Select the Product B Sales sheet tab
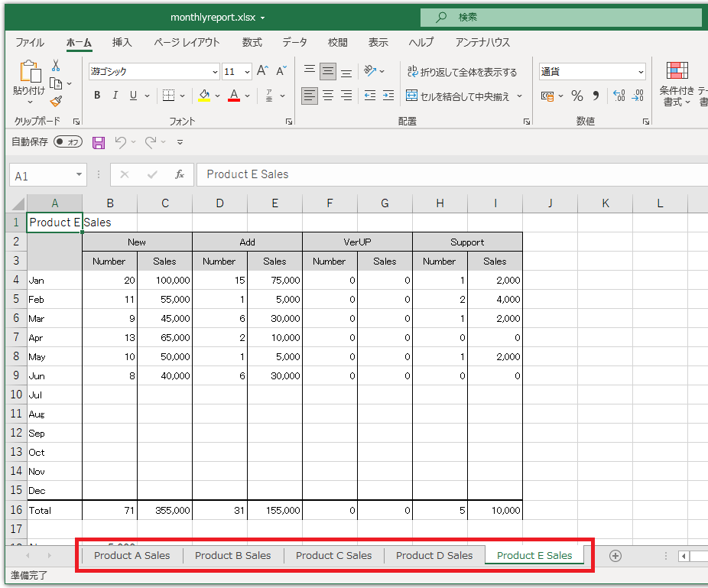708x588 pixels. tap(232, 555)
